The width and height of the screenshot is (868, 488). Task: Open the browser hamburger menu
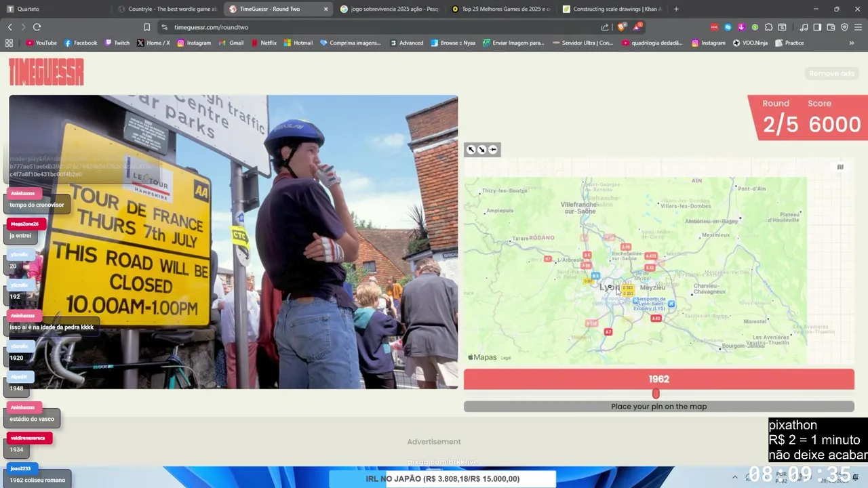click(858, 27)
